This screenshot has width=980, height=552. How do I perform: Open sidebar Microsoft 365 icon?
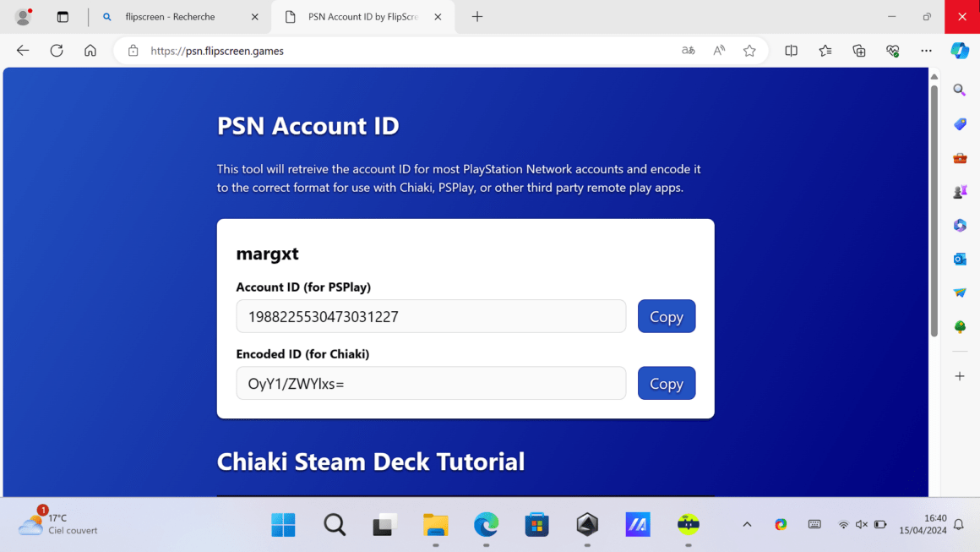click(x=960, y=225)
